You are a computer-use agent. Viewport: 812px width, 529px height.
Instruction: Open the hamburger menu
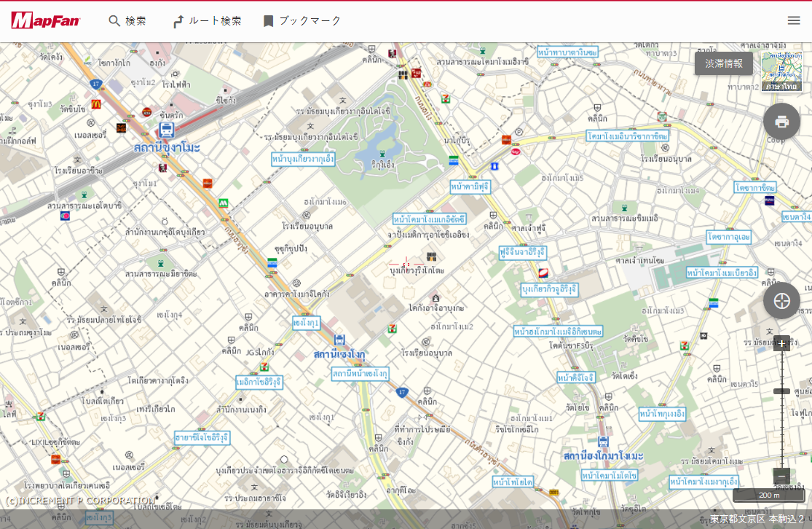(x=793, y=20)
